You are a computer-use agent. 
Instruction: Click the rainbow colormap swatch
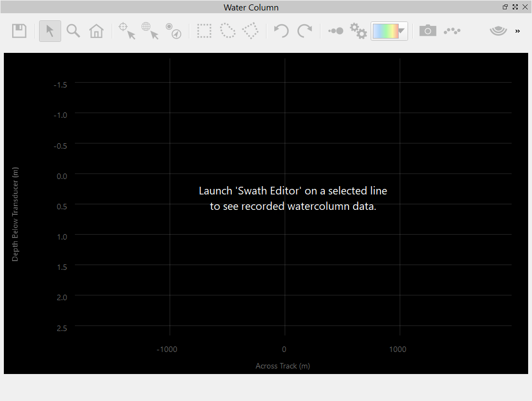385,31
